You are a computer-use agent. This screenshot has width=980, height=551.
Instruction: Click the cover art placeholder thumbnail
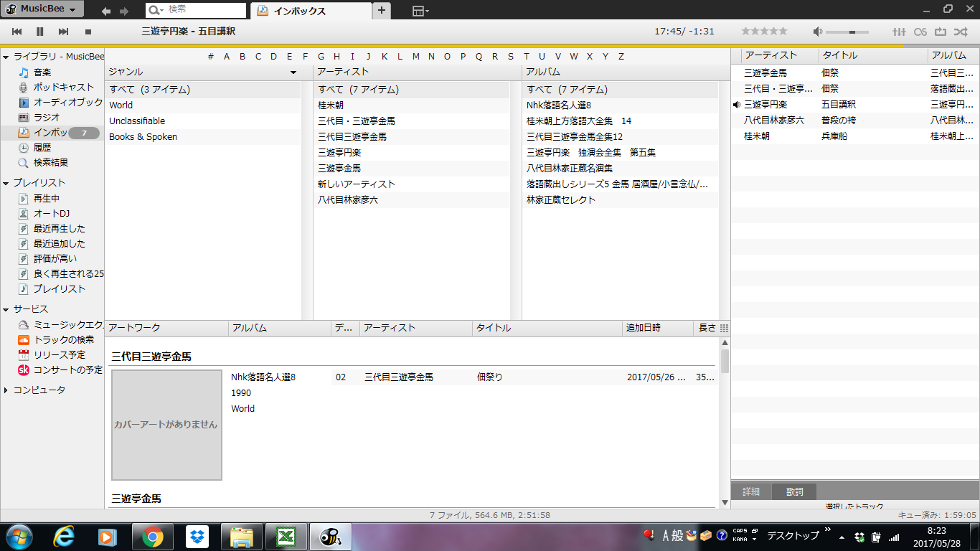166,425
